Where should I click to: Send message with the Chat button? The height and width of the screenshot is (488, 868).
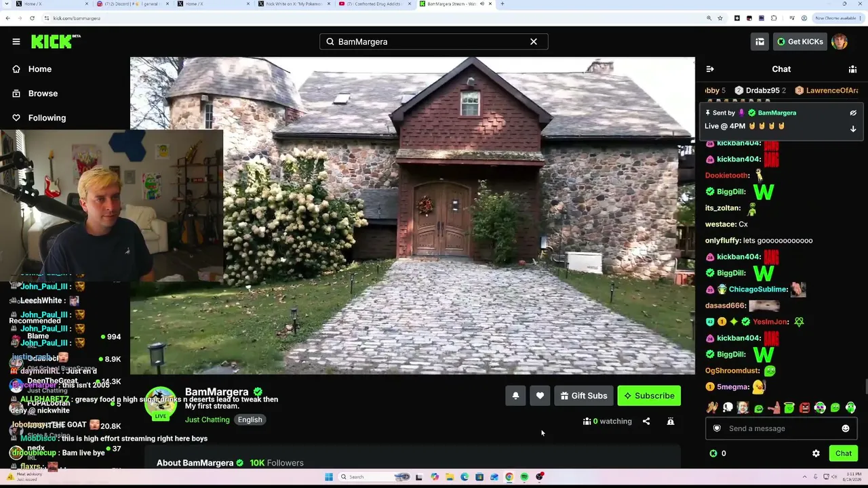844,453
